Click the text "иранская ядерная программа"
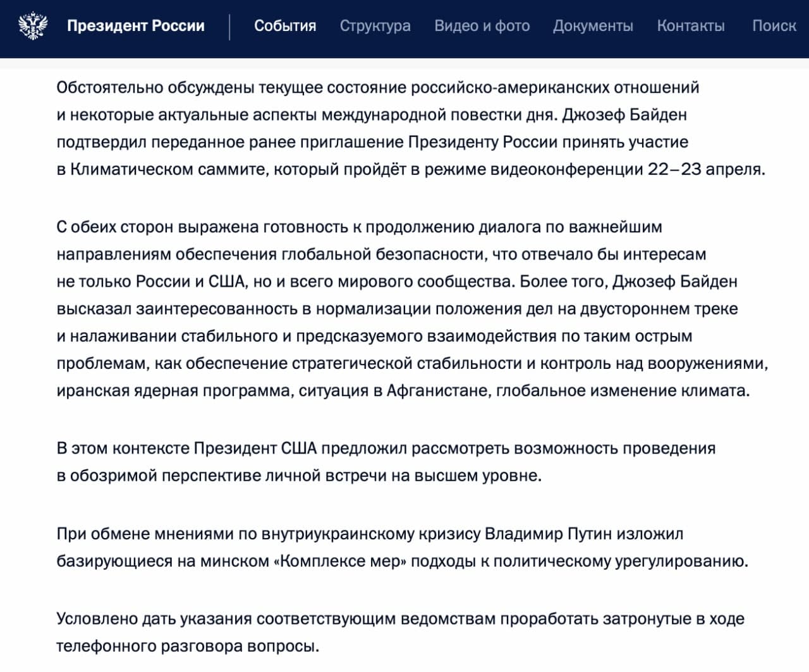This screenshot has width=809, height=672. [x=174, y=391]
